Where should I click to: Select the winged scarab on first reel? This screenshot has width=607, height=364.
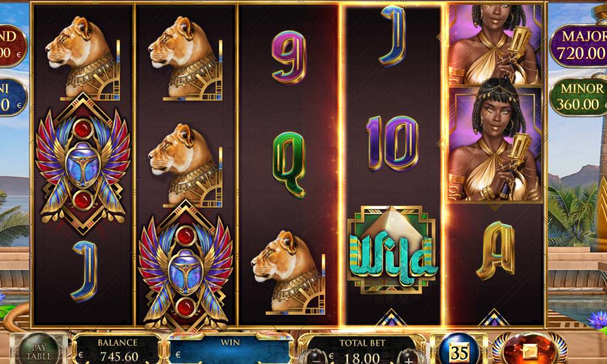[83, 164]
